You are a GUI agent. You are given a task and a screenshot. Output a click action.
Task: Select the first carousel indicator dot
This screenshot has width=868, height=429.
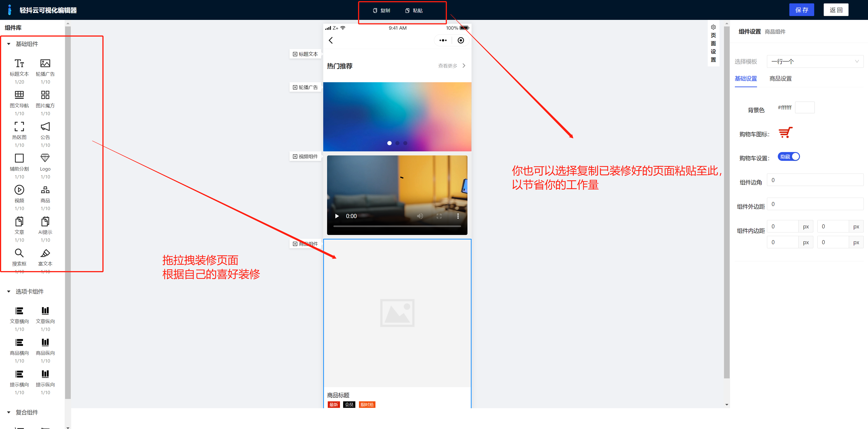pos(389,143)
